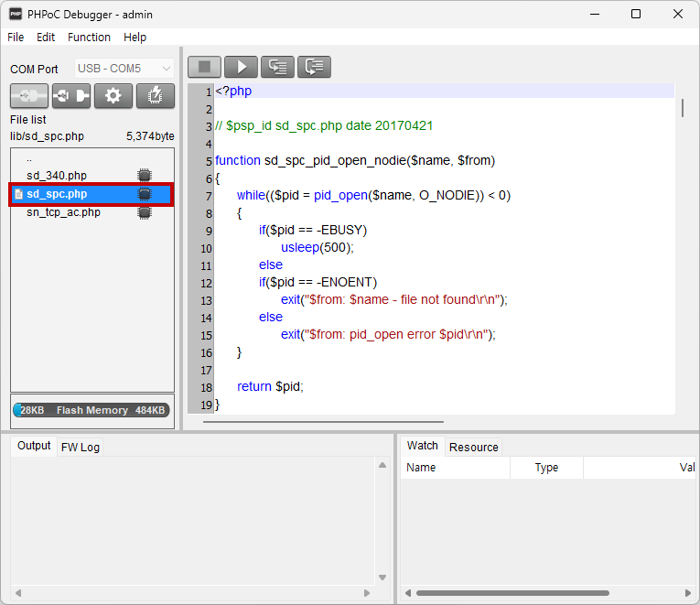Click the chip icon beside sd_spc.php
Viewport: 700px width, 605px height.
point(145,194)
